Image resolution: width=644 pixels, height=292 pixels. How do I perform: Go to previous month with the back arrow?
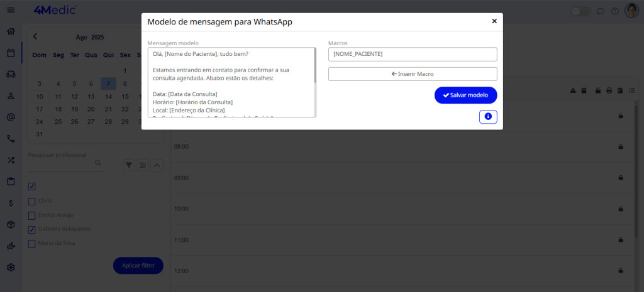click(35, 36)
